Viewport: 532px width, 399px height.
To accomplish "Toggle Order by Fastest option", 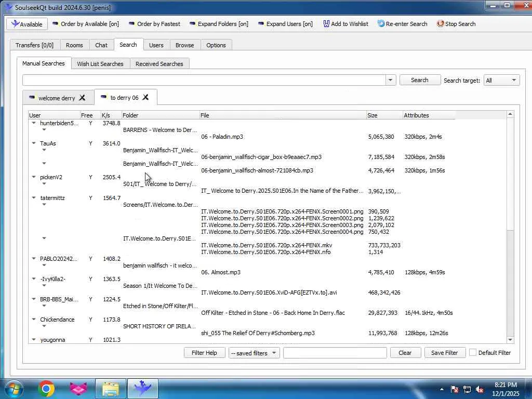I will [154, 24].
